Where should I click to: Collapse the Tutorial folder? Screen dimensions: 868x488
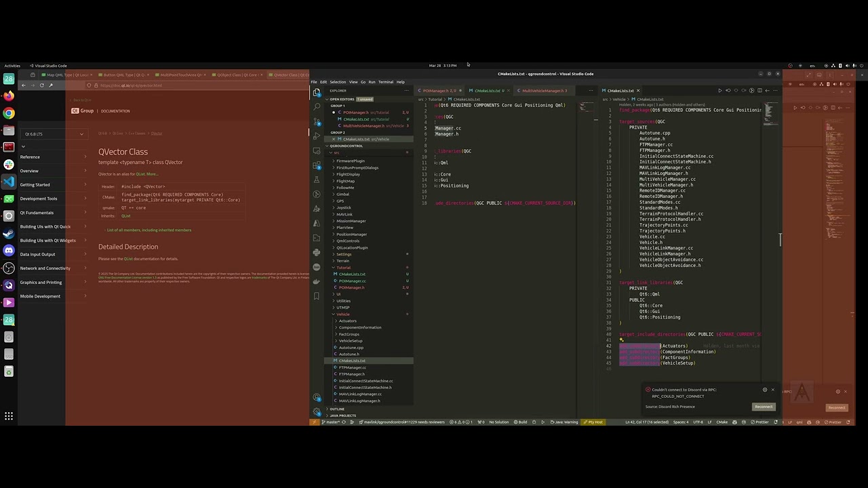[x=343, y=268]
